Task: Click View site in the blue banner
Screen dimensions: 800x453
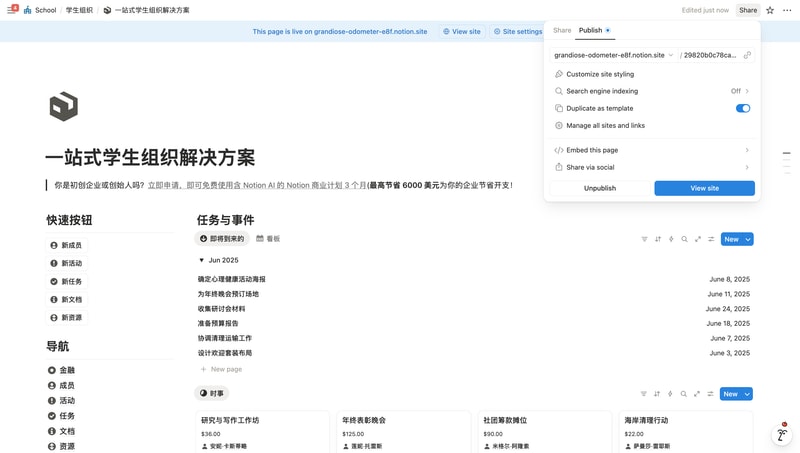Action: click(462, 32)
